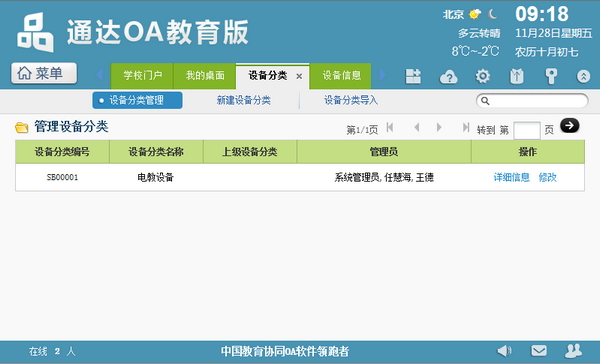
Task: Click the moon weather icon
Action: [x=493, y=14]
